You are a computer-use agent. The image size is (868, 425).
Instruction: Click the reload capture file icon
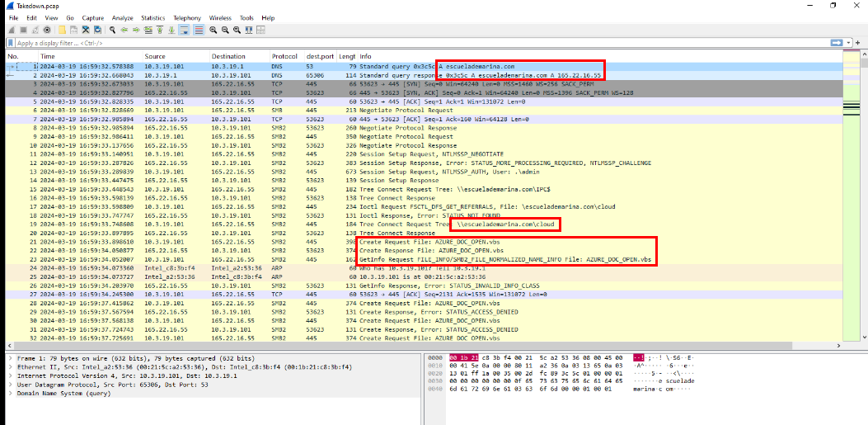(97, 30)
